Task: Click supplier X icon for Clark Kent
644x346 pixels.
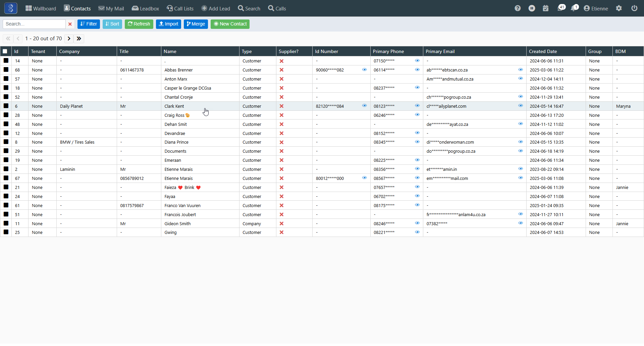Action: (x=282, y=106)
